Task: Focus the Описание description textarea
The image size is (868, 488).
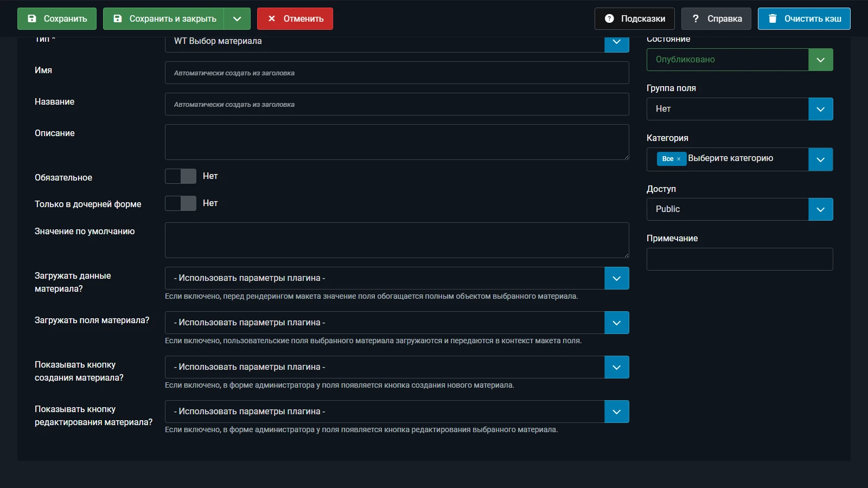Action: click(x=397, y=142)
